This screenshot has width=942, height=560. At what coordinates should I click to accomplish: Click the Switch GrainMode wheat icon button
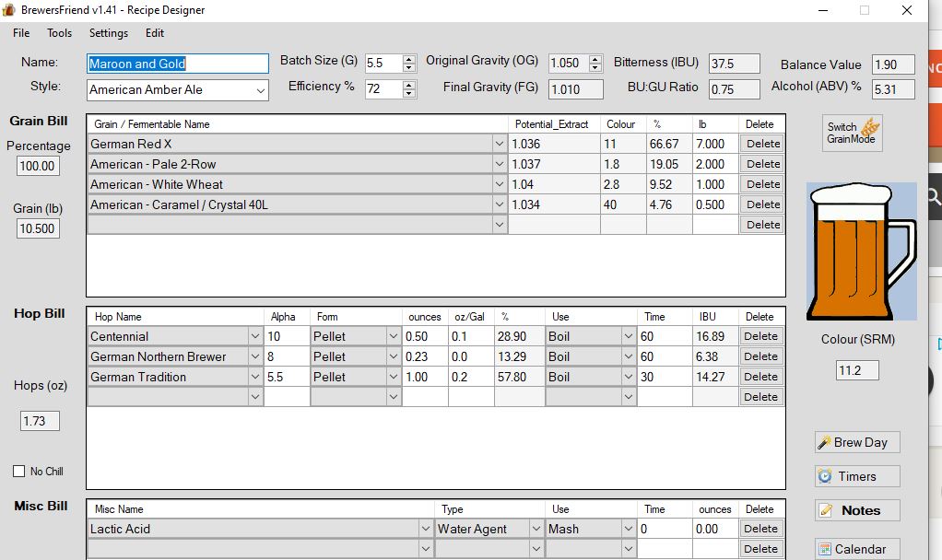(x=853, y=133)
